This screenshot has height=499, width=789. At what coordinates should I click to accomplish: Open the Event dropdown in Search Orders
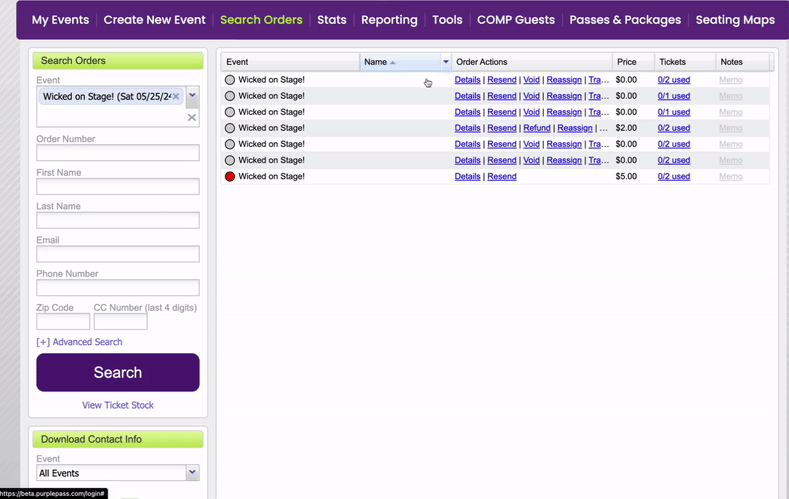coord(192,96)
